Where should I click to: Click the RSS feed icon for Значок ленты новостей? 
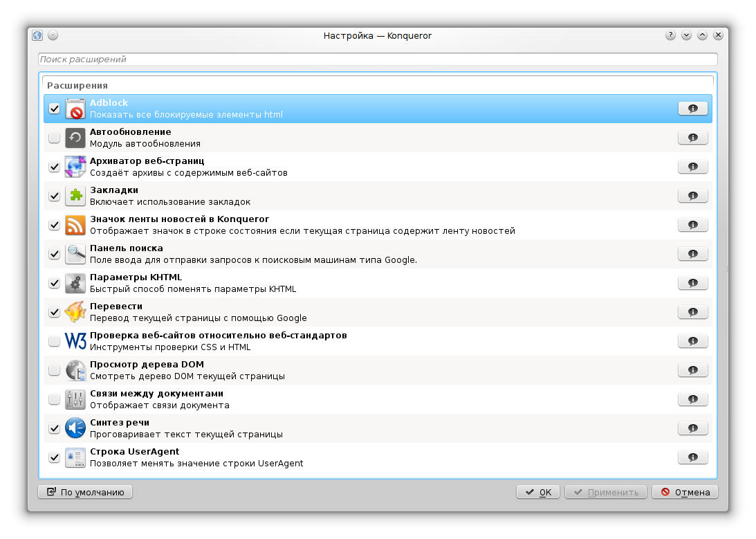pyautogui.click(x=75, y=224)
